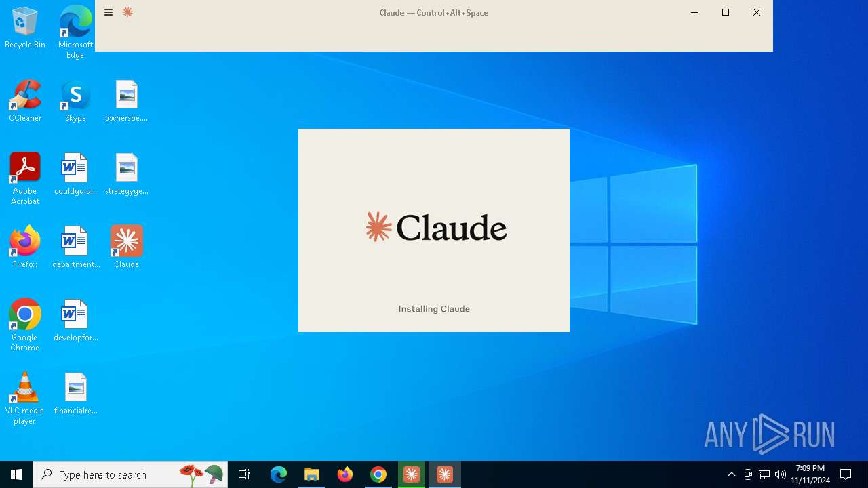The image size is (868, 488).
Task: Select the Microsoft Edge desktop shortcut
Action: coord(75,33)
